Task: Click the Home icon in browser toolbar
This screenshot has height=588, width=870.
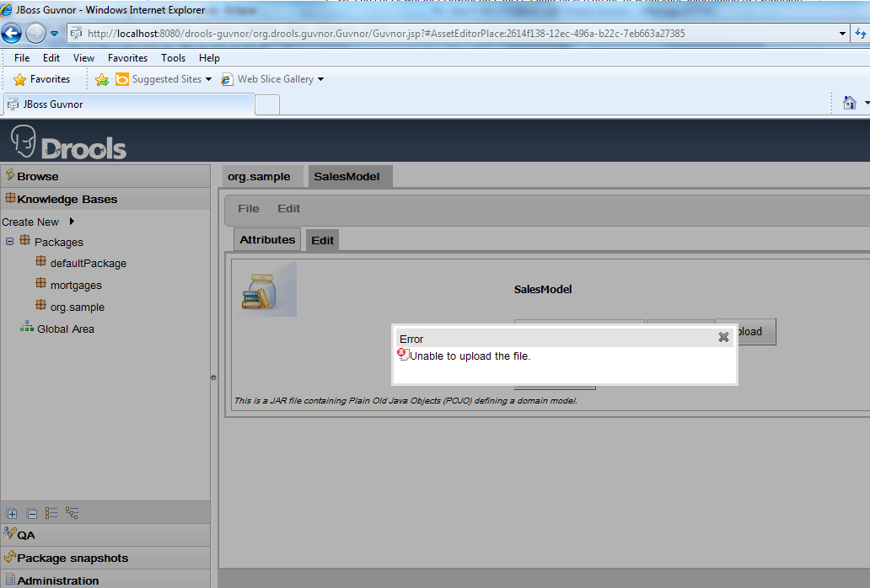Action: tap(850, 104)
